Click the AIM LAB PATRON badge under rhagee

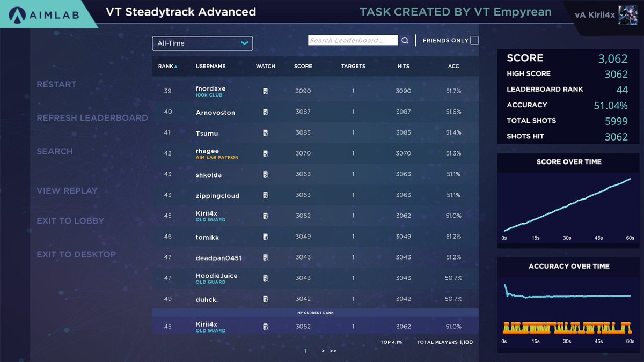(217, 158)
